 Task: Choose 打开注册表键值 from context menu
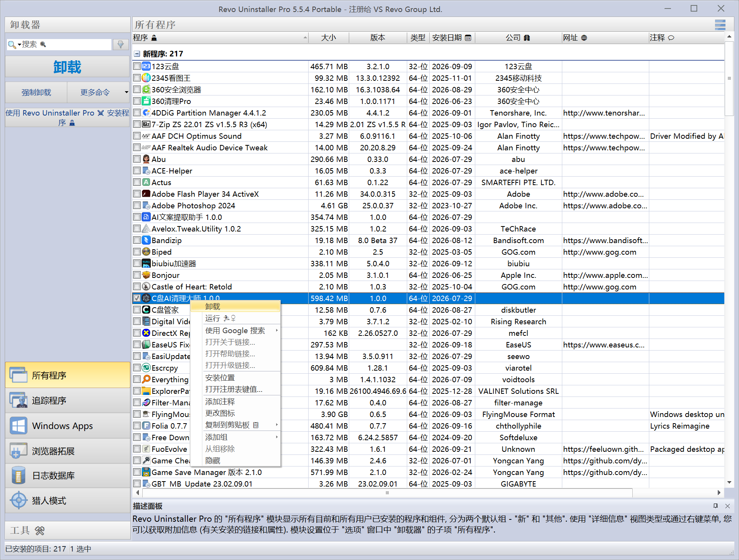click(x=236, y=389)
